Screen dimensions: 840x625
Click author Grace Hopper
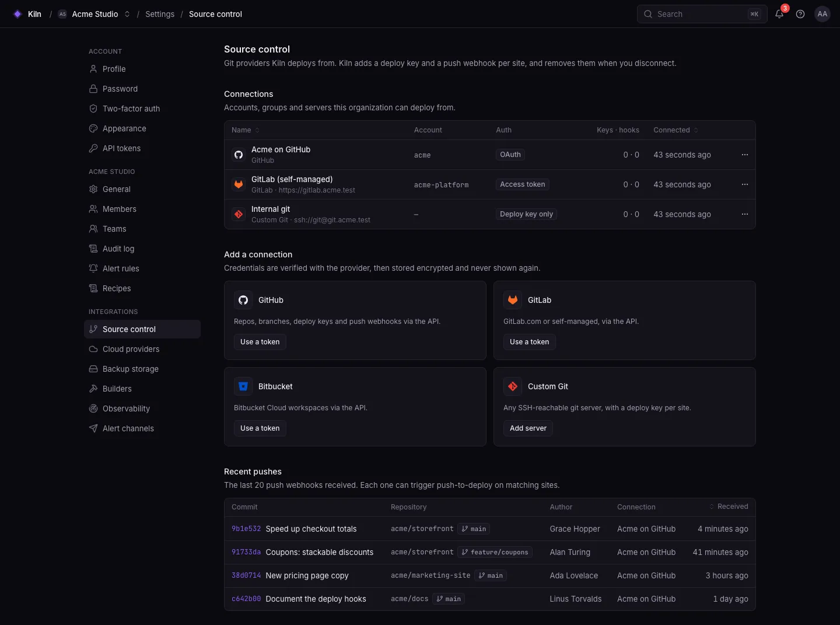[575, 529]
